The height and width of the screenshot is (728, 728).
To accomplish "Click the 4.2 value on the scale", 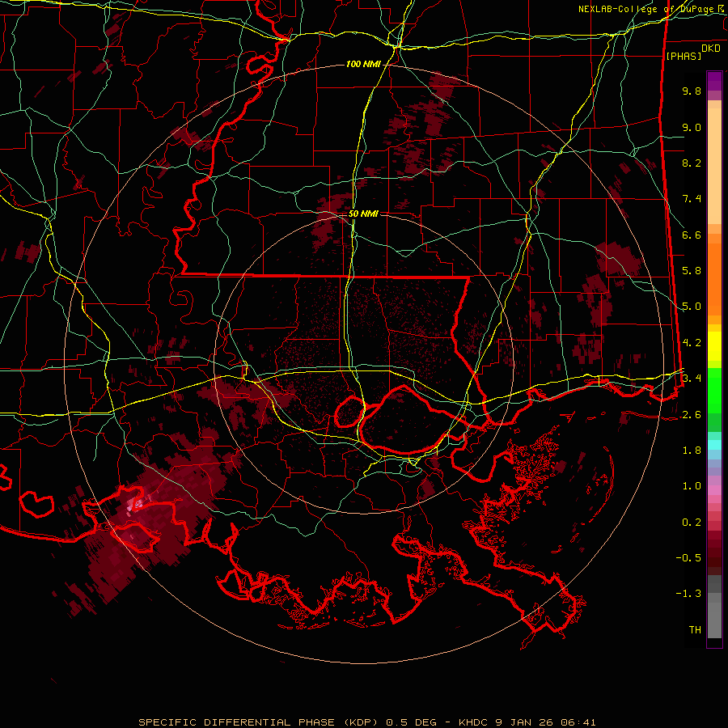I will click(x=692, y=343).
